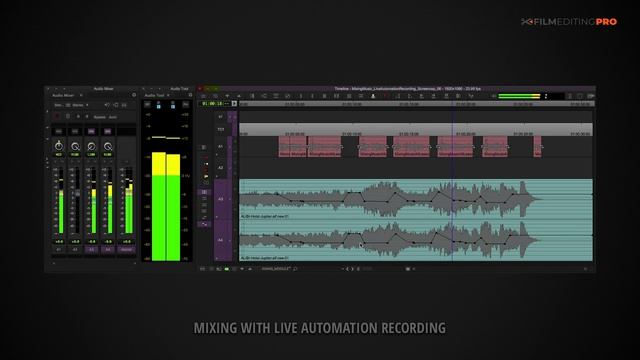
Task: Click the timeline timecode display
Action: click(x=215, y=104)
